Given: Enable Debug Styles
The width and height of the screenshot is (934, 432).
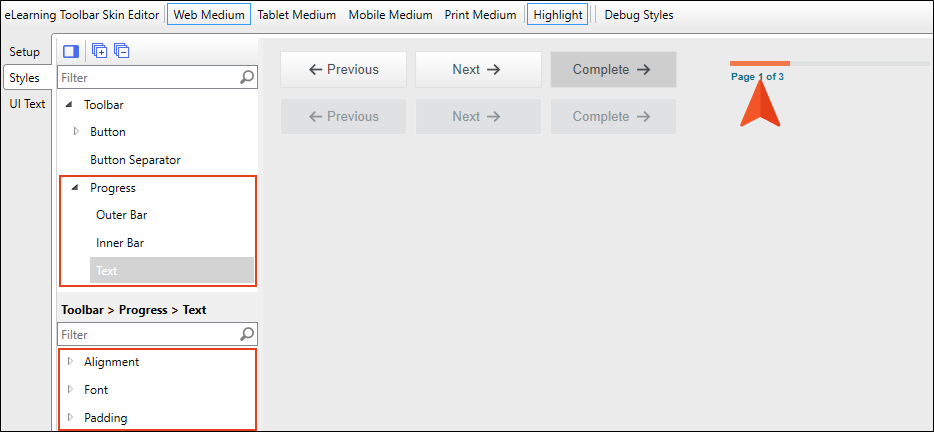Looking at the screenshot, I should 639,15.
